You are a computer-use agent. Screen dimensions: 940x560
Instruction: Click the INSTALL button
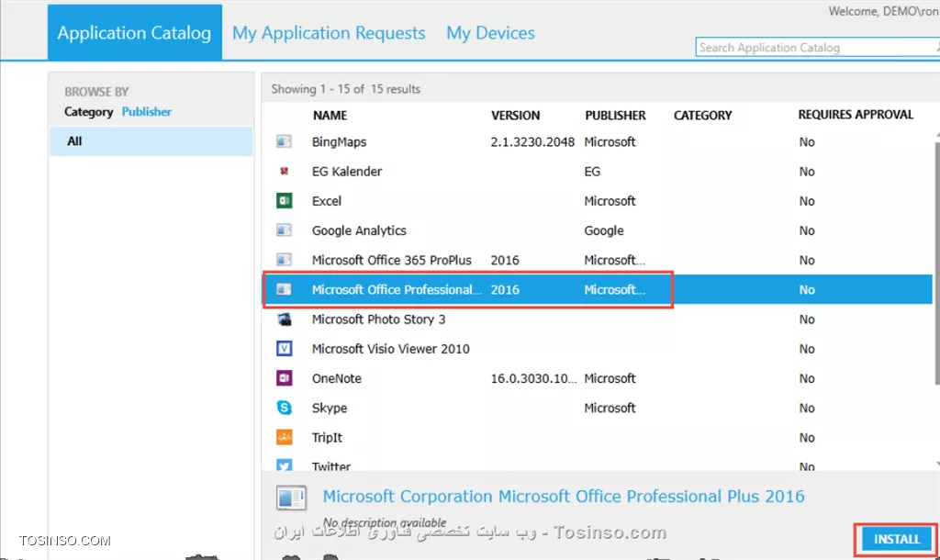click(x=896, y=539)
